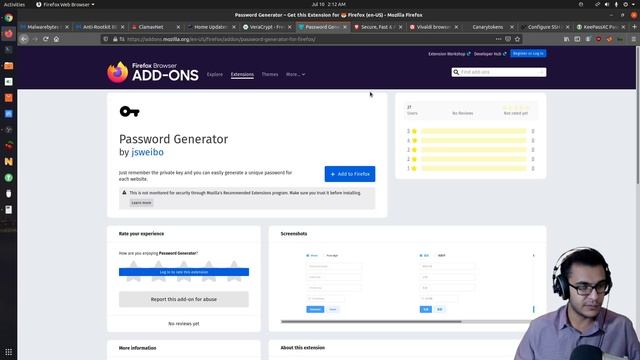Open the Library icon in the toolbar
This screenshot has width=640, height=360.
pos(567,39)
